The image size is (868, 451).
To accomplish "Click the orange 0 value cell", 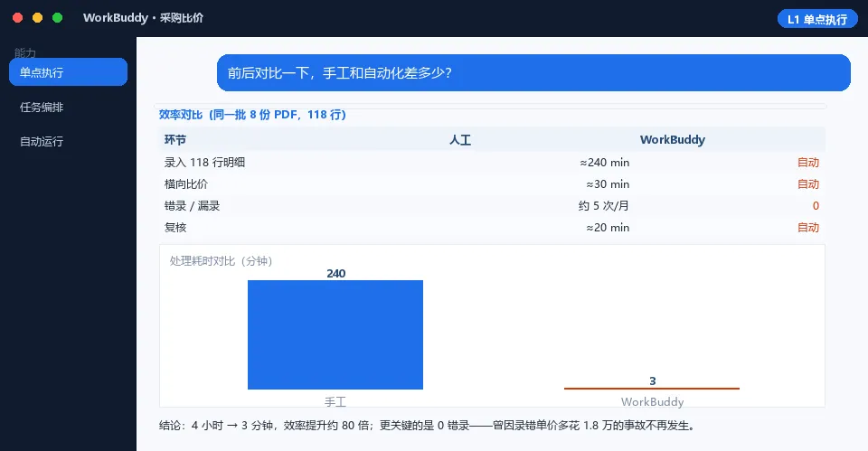I will coord(816,206).
